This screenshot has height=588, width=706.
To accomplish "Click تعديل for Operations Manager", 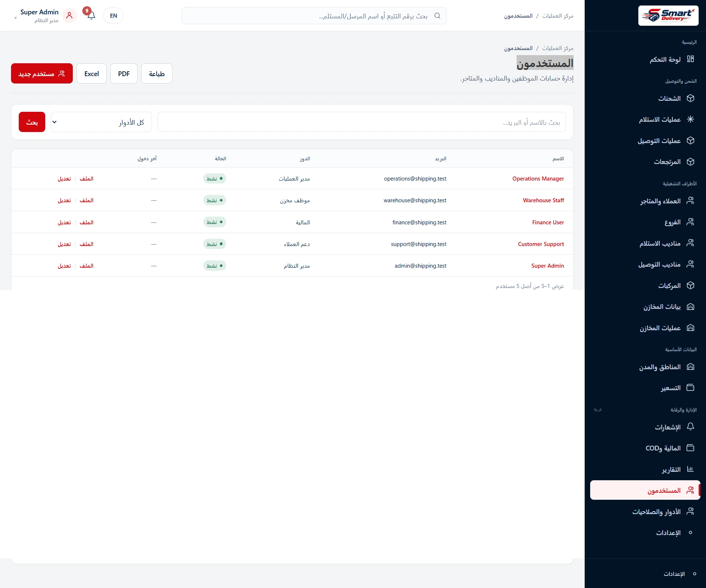I will click(x=64, y=179).
